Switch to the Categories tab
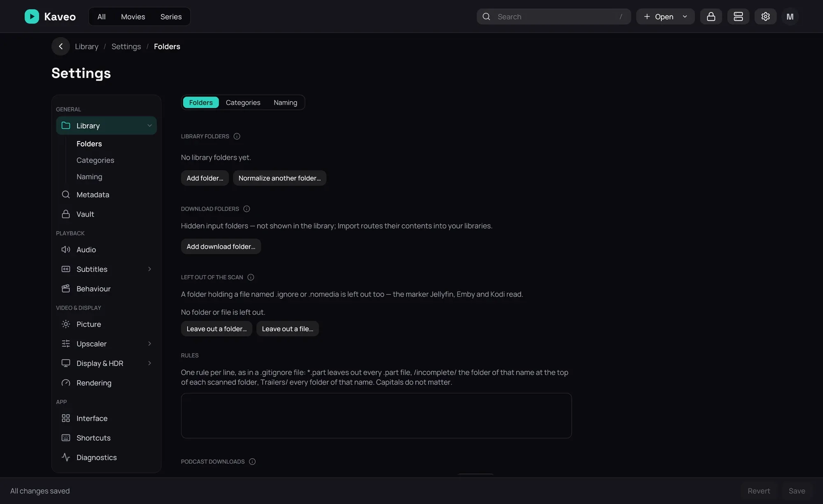The image size is (823, 504). pyautogui.click(x=243, y=102)
